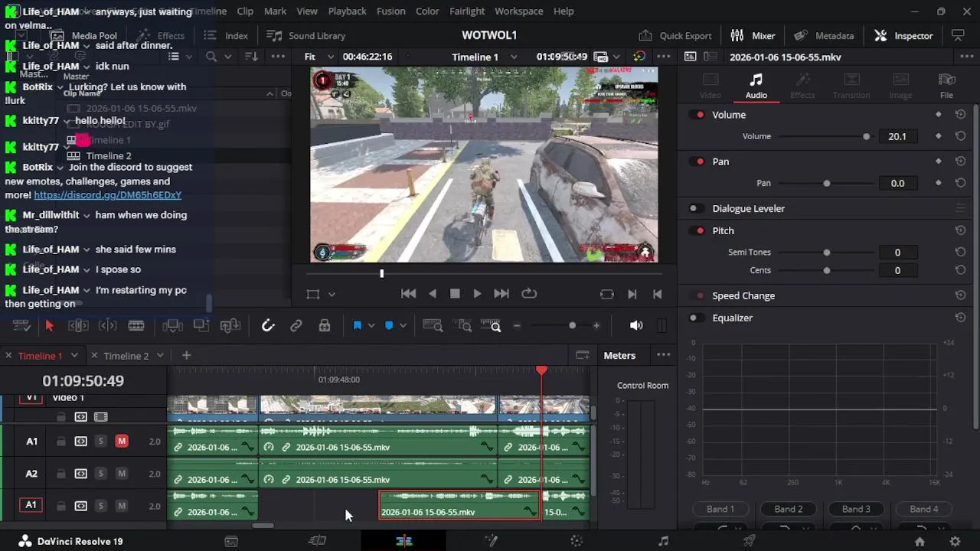Open the Fairlight menu
This screenshot has width=980, height=551.
(467, 11)
